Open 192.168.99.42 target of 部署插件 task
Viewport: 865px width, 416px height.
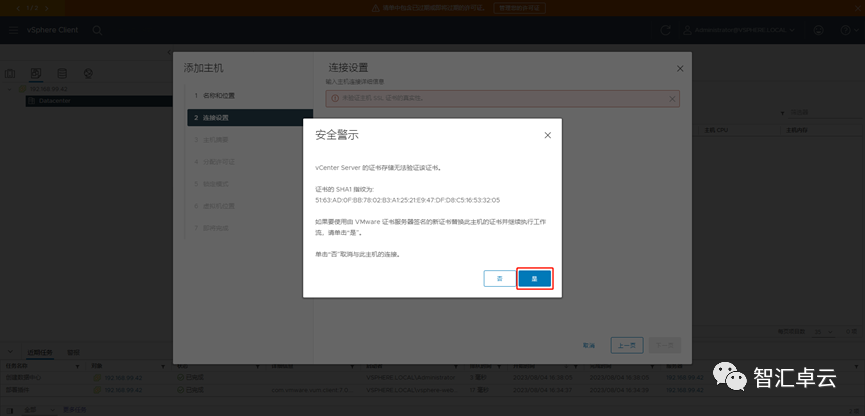click(123, 390)
